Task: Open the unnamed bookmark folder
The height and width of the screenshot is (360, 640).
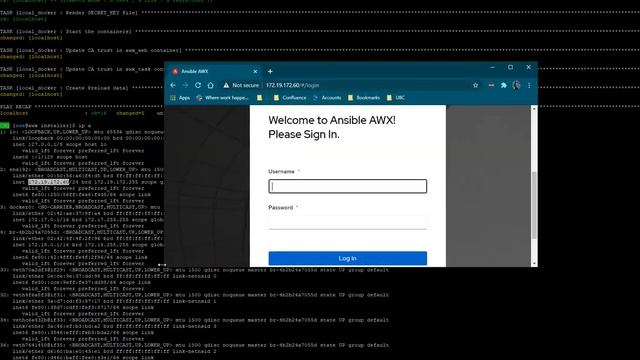Action: pyautogui.click(x=260, y=98)
